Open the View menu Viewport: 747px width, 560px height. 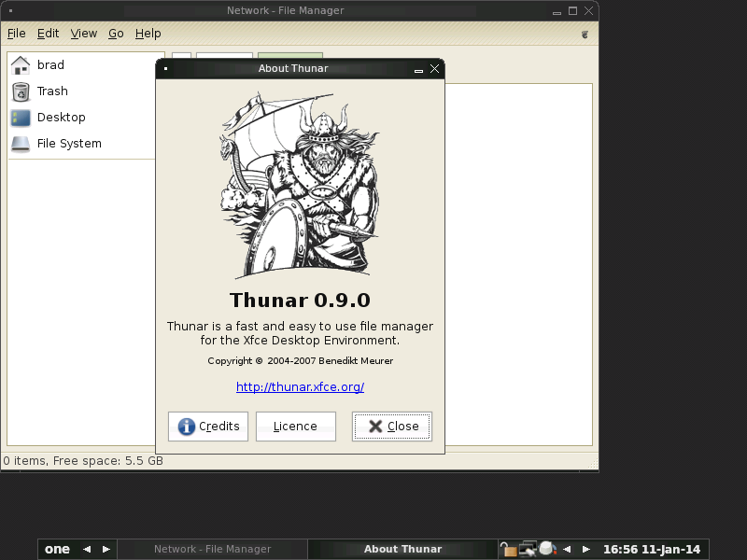pos(83,34)
